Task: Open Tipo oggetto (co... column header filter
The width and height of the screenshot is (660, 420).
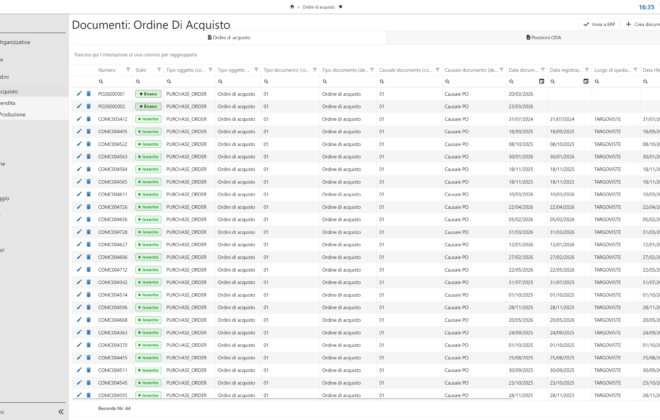Action: pos(210,70)
